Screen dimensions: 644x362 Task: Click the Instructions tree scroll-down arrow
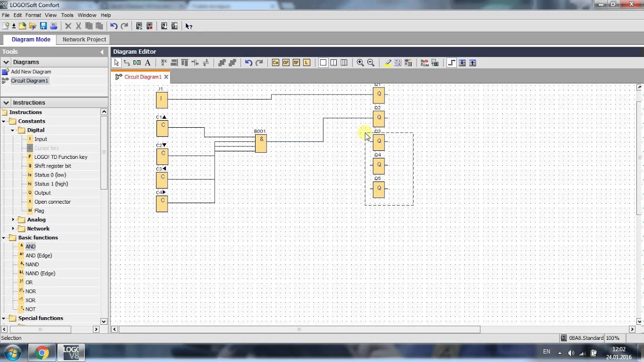(104, 321)
